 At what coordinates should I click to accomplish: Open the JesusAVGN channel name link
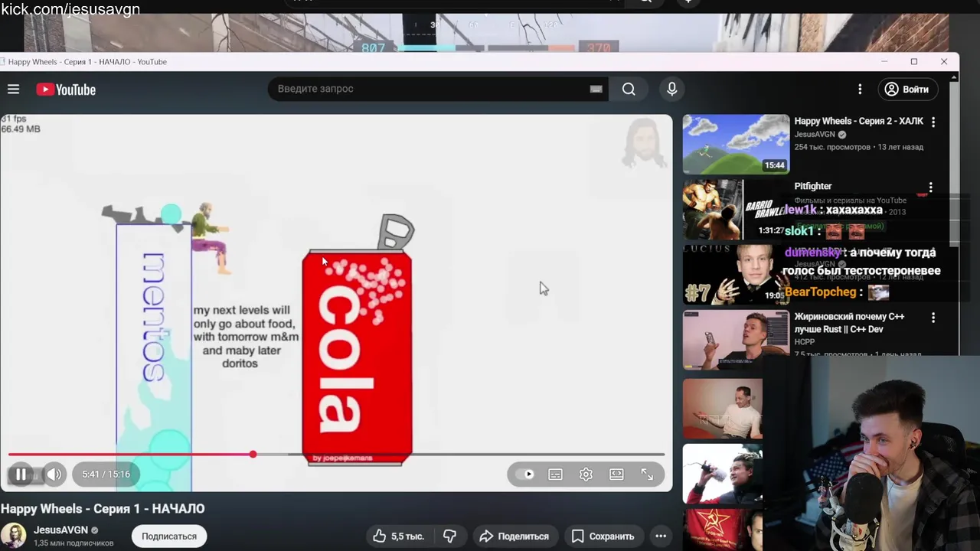(x=60, y=530)
